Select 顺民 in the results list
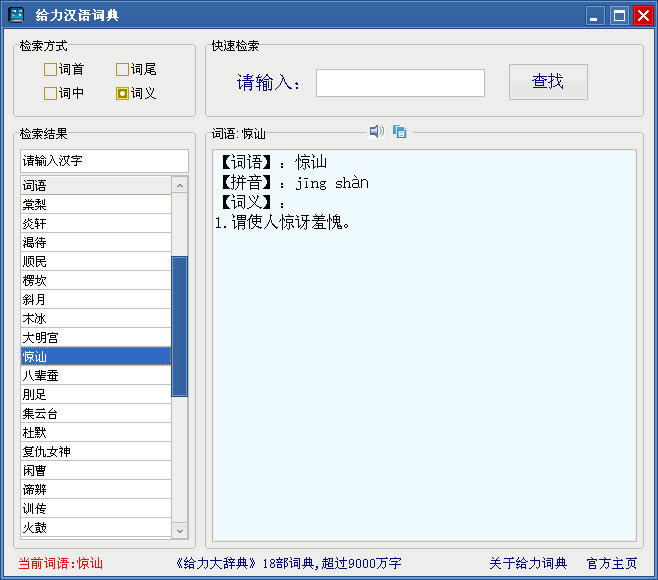The width and height of the screenshot is (658, 580). (x=96, y=261)
